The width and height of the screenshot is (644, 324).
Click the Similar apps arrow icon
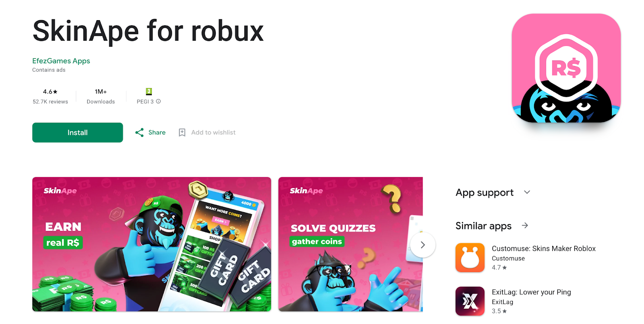coord(525,226)
